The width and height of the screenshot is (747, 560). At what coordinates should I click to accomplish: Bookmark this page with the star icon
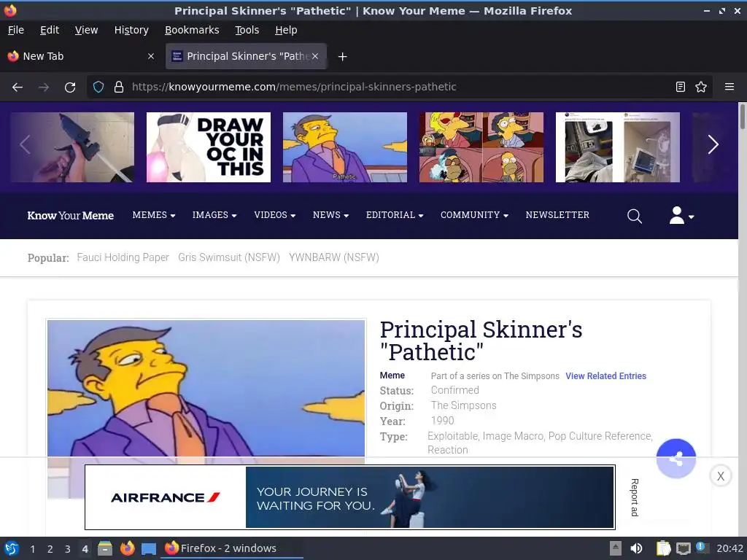click(701, 87)
